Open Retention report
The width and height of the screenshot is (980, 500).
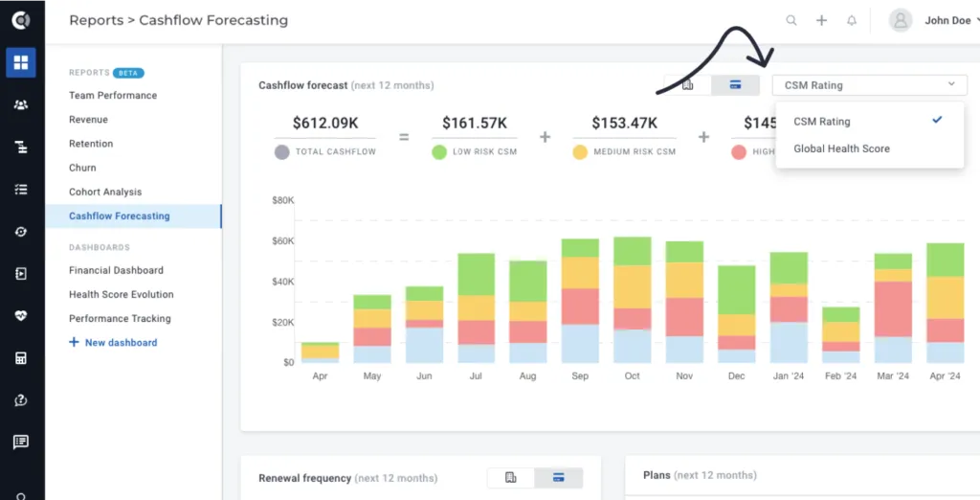91,144
